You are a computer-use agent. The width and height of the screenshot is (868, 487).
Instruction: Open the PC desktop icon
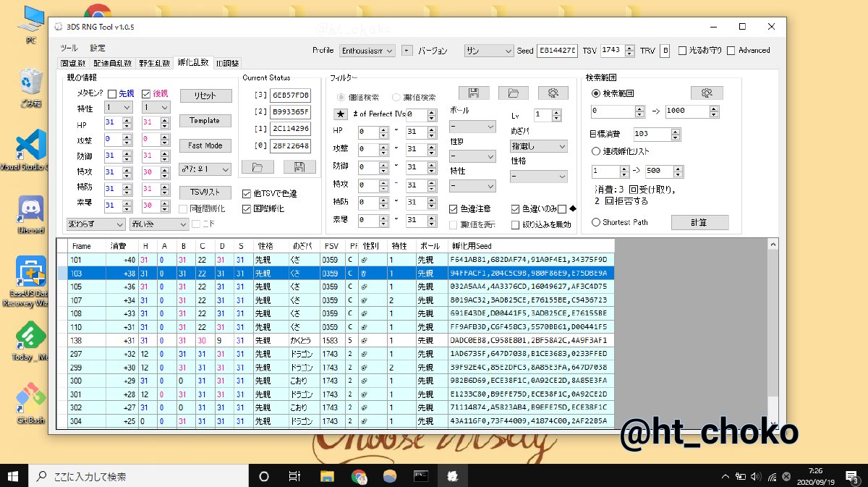[x=31, y=23]
